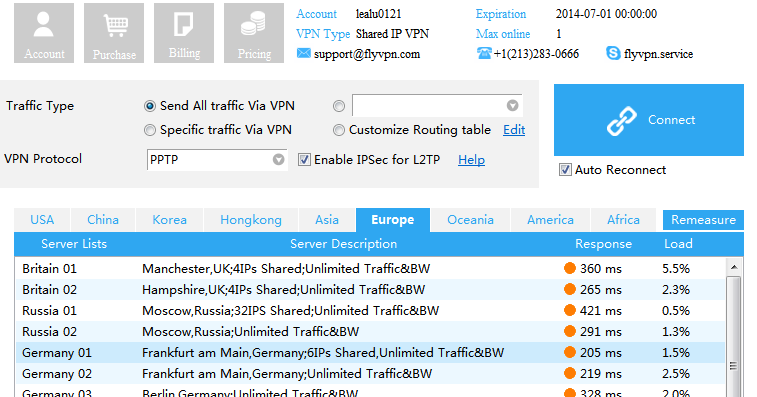Click the 5.5% load value
This screenshot has width=757, height=397.
(x=675, y=269)
